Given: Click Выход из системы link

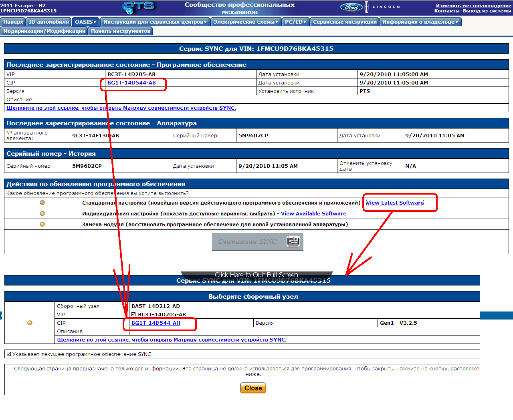Looking at the screenshot, I should tap(487, 11).
